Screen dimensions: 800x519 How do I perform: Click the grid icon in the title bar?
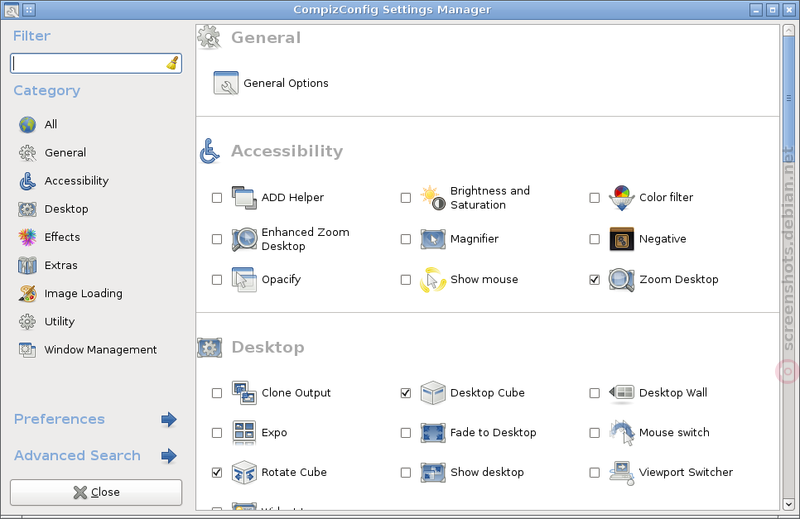coord(29,9)
